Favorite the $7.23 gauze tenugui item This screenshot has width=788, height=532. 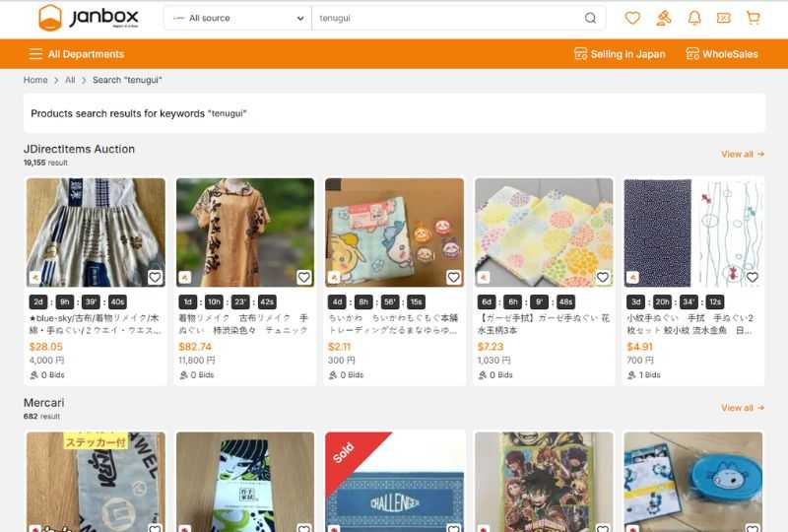(x=603, y=277)
